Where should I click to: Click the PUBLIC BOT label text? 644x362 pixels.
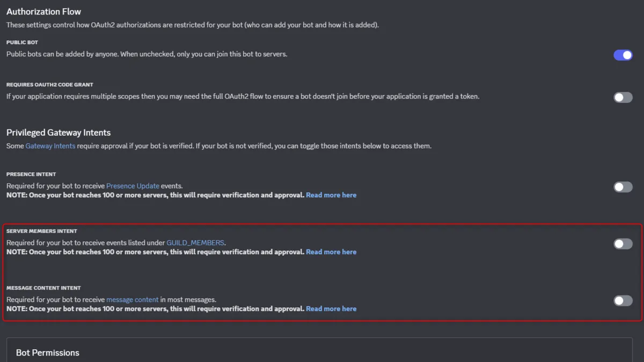tap(22, 42)
